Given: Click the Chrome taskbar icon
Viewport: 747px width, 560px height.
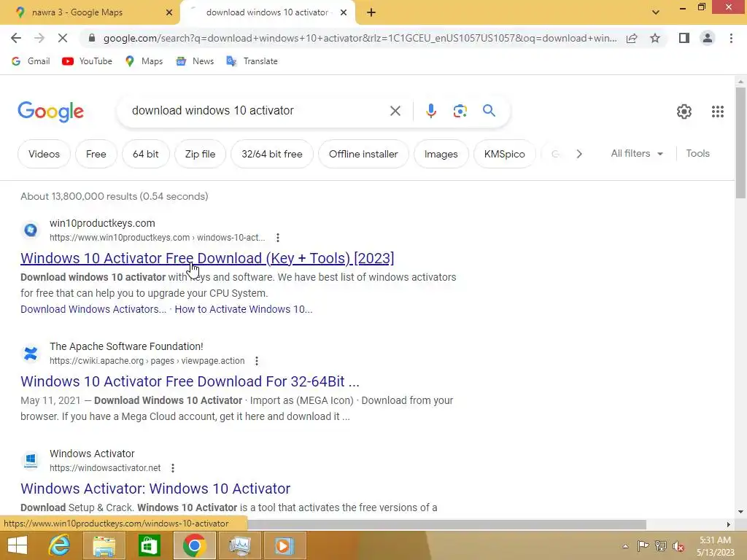Looking at the screenshot, I should [x=194, y=545].
